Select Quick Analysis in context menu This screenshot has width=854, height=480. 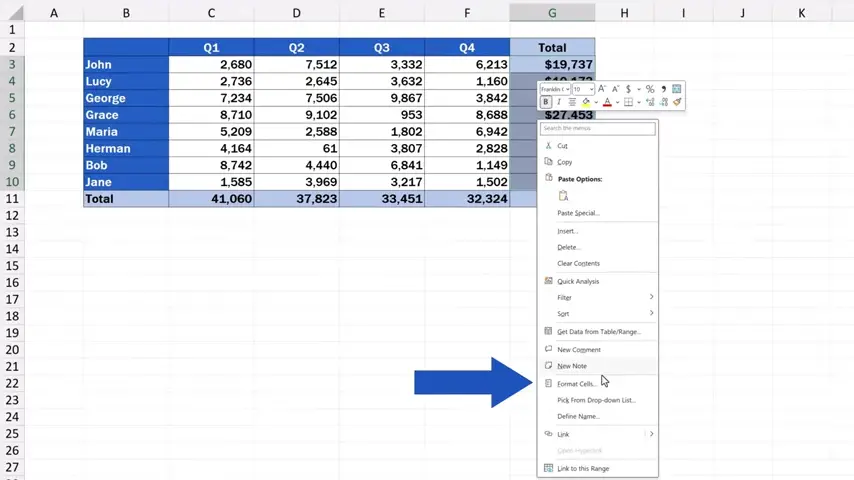[x=578, y=281]
